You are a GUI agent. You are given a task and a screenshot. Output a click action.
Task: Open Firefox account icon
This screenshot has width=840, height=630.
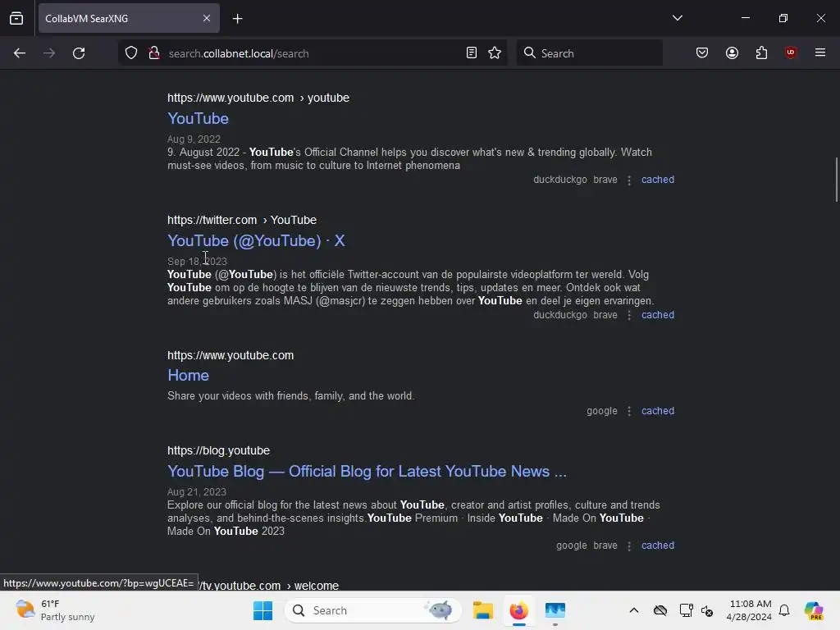click(x=732, y=53)
